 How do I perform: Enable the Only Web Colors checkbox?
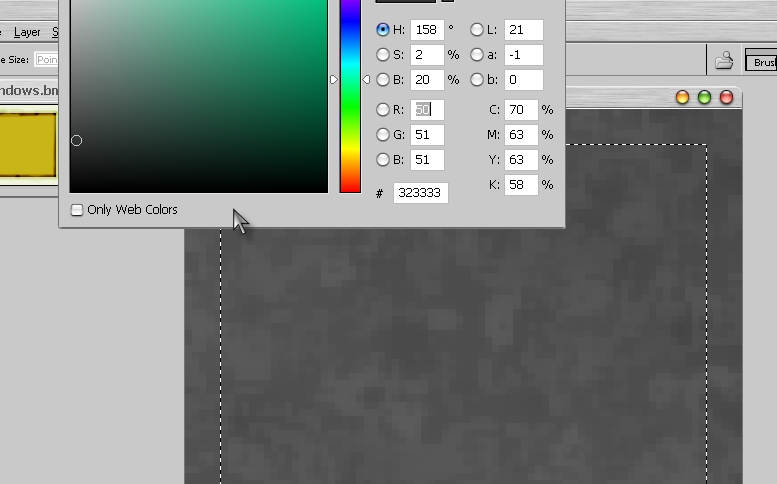tap(77, 210)
